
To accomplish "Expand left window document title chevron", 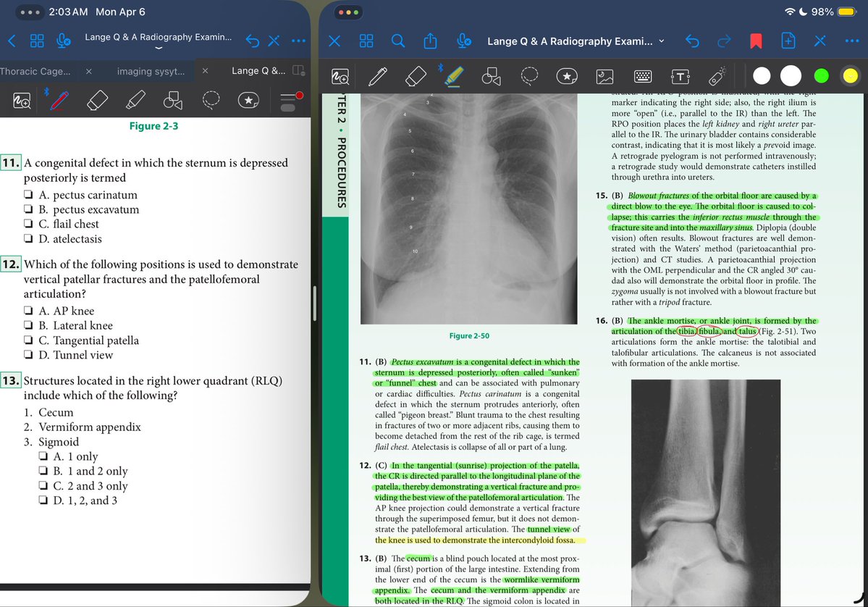I will coord(159,49).
